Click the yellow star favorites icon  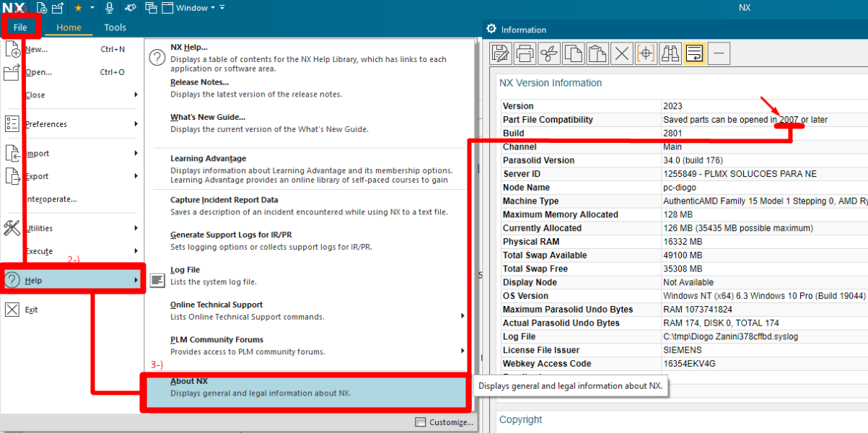click(78, 8)
